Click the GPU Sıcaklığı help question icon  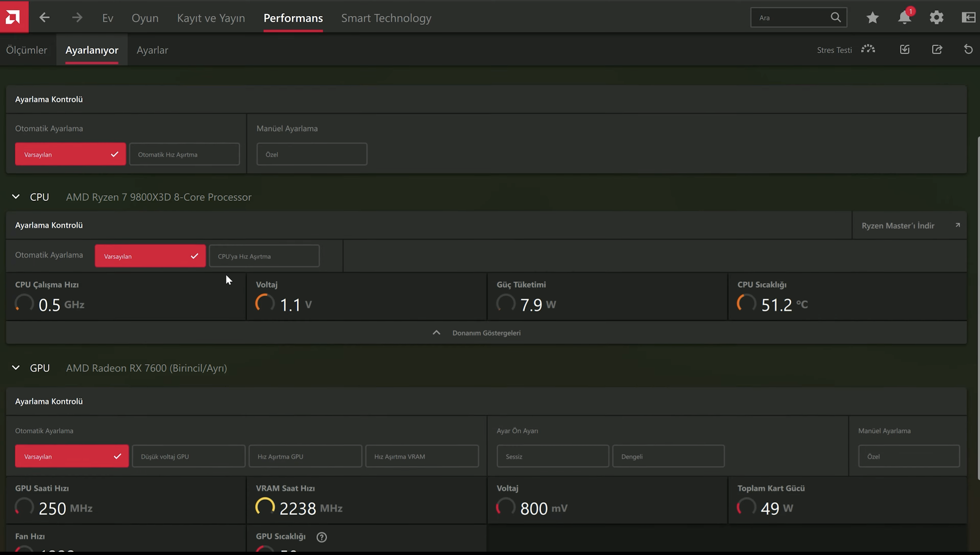pyautogui.click(x=321, y=537)
